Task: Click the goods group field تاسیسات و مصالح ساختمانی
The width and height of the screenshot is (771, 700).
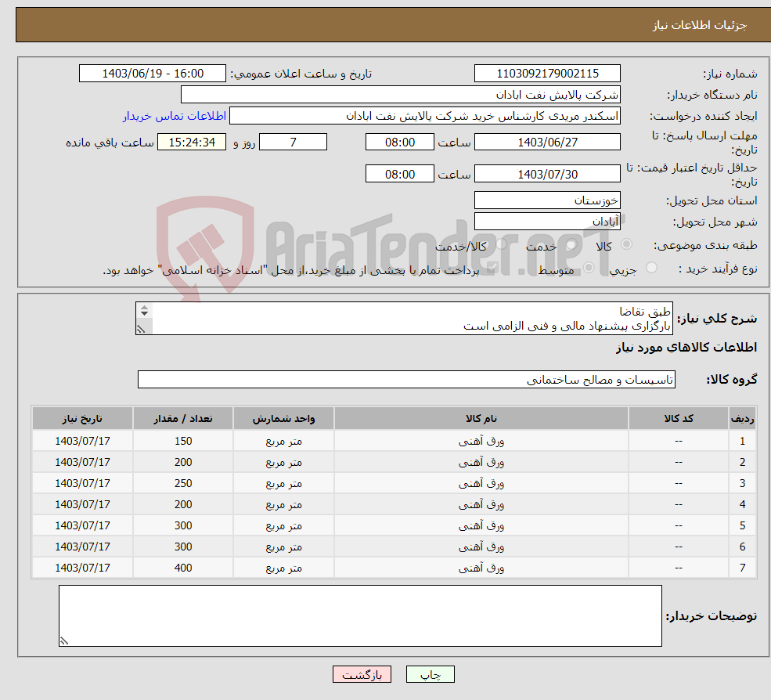Action: [x=406, y=379]
